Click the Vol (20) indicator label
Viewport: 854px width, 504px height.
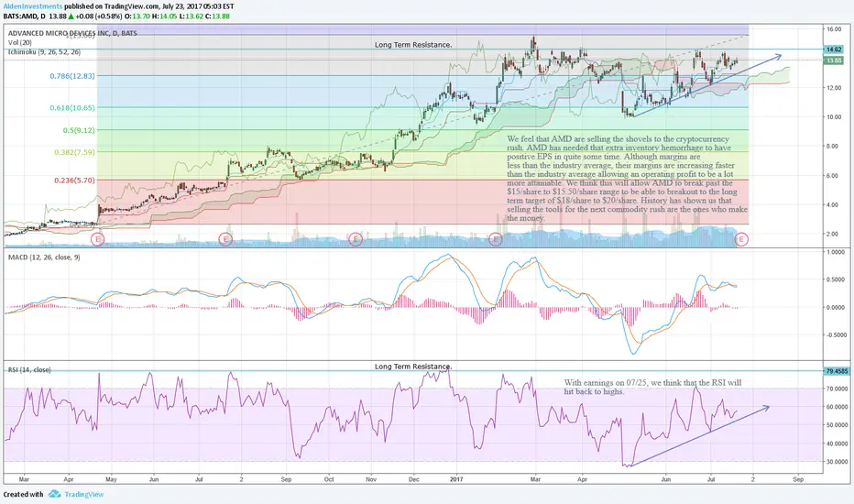point(19,42)
